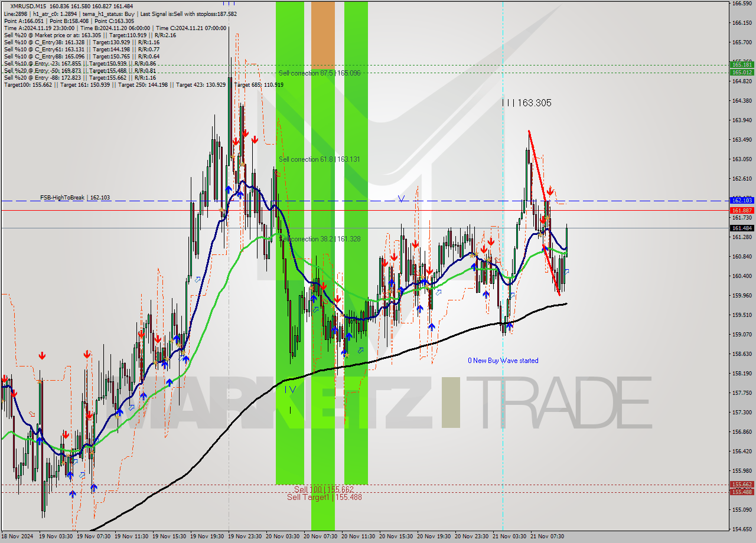Click the 'Point A:166.051' info line
This screenshot has height=543, width=756.
(x=23, y=21)
